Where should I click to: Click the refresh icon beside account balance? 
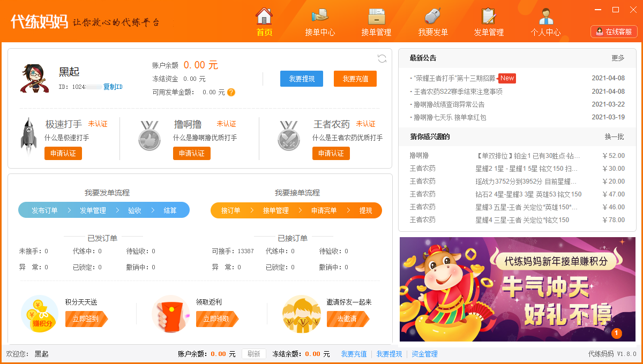[x=382, y=59]
